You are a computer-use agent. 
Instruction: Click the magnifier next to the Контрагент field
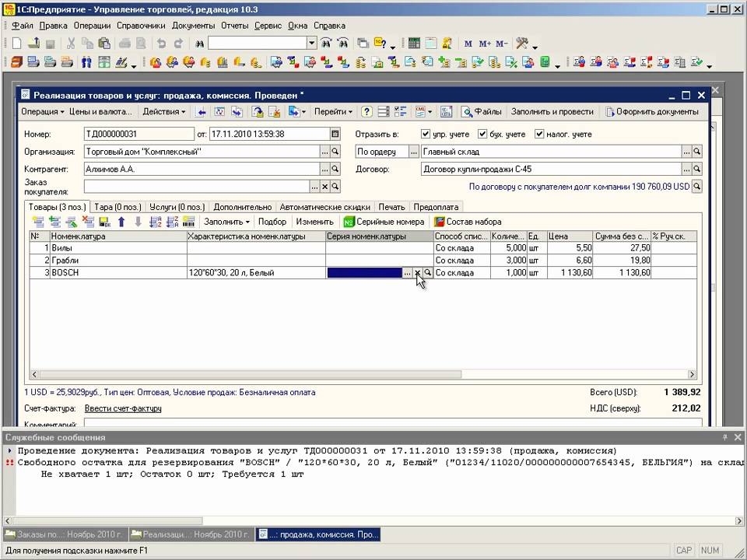(335, 169)
